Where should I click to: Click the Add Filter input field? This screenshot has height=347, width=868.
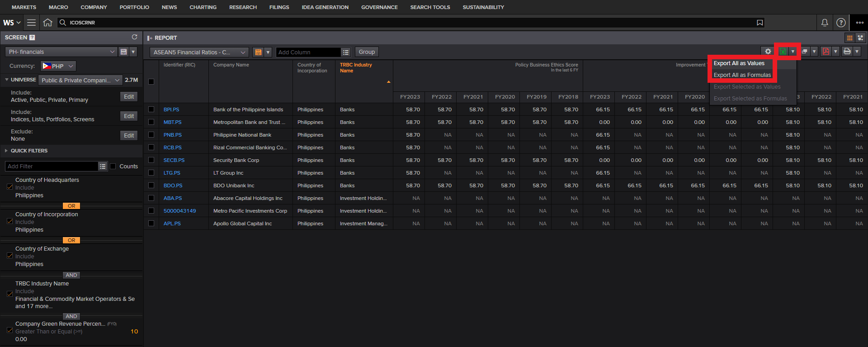[52, 166]
